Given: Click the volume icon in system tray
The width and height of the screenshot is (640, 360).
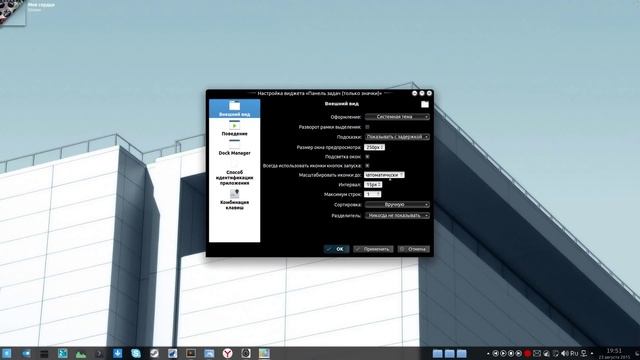Looking at the screenshot, I should point(564,353).
